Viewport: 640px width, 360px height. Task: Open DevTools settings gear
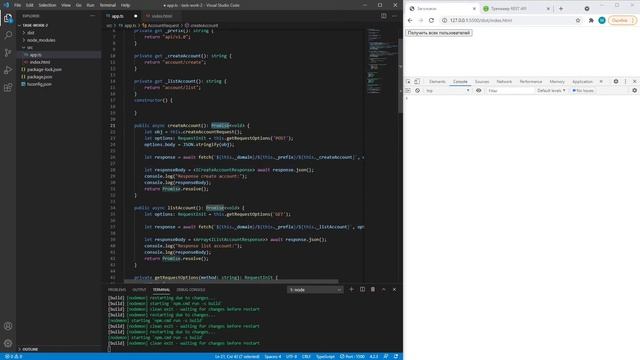[616, 82]
